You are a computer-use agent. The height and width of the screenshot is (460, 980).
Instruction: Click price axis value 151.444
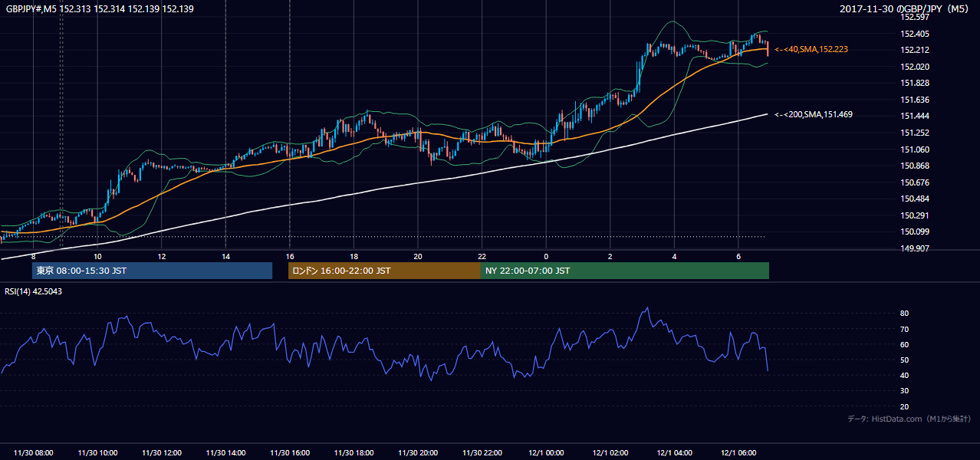(x=915, y=116)
